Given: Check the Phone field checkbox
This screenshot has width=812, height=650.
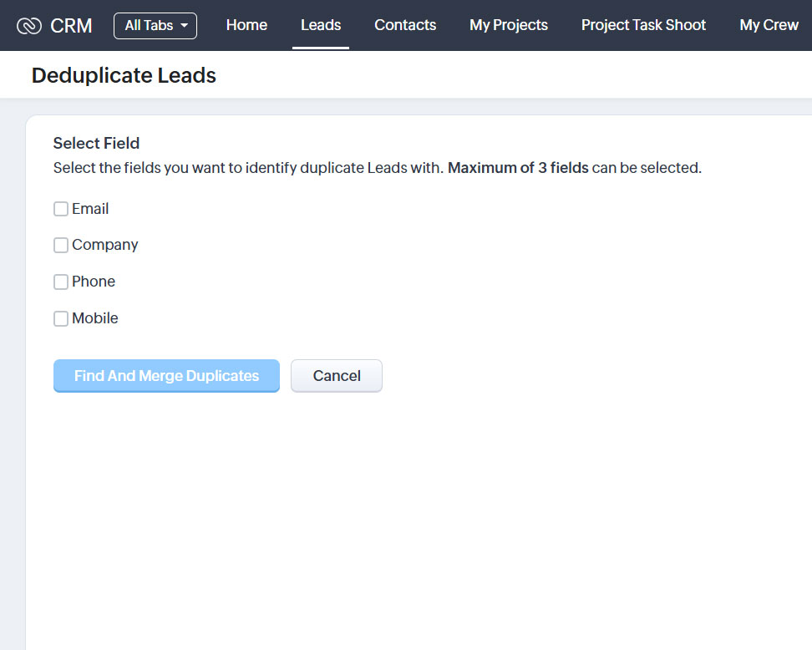Looking at the screenshot, I should click(x=61, y=282).
